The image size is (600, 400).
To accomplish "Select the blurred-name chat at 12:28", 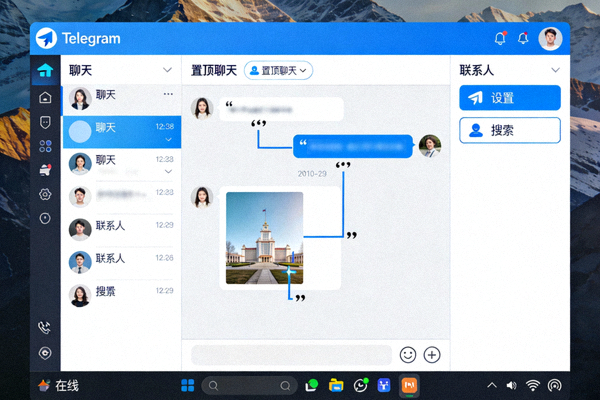I will tap(122, 197).
